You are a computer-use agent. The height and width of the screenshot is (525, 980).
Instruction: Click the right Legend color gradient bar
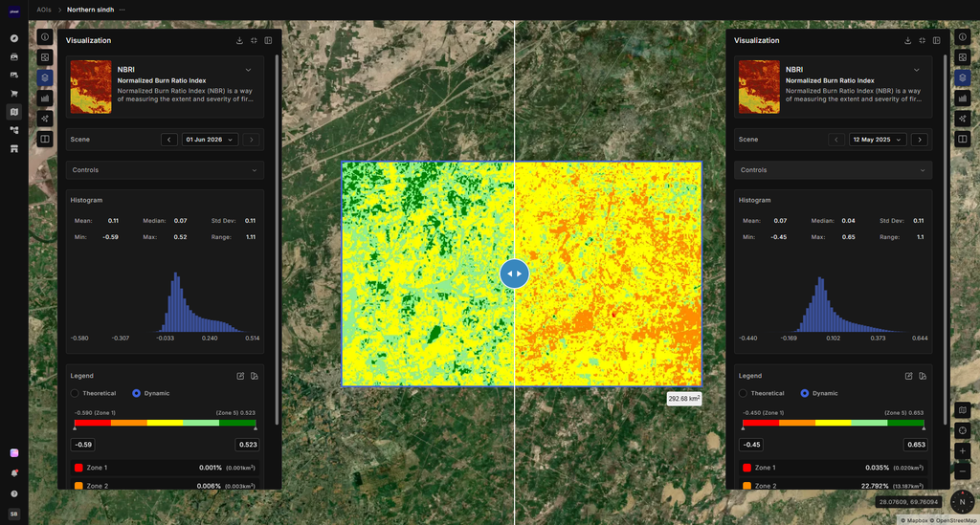[834, 423]
